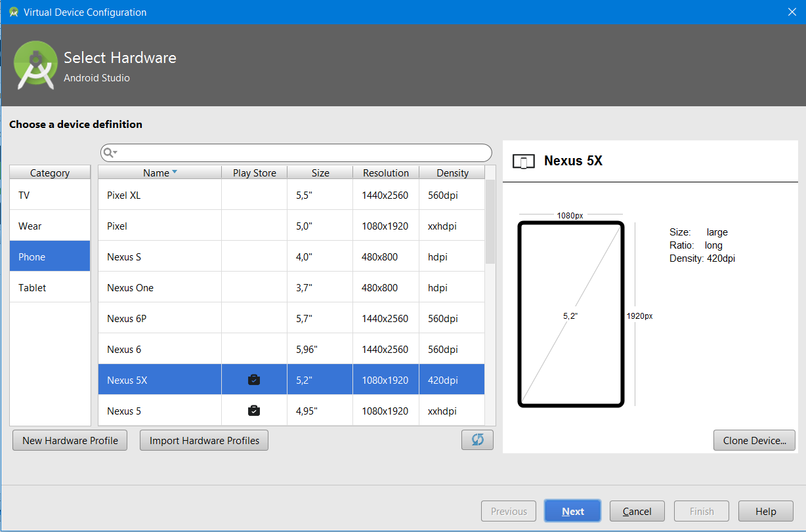
Task: Sort by Density column header
Action: [x=452, y=173]
